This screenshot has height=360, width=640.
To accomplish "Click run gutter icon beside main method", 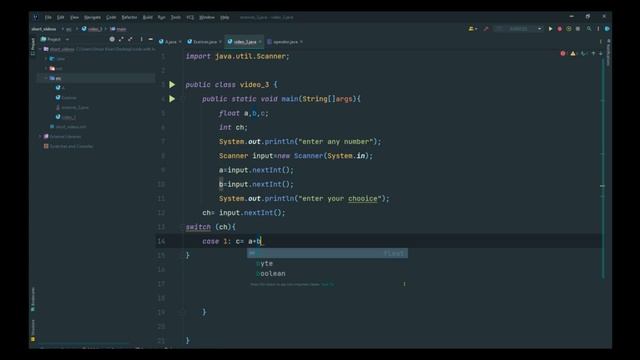I will coord(172,99).
